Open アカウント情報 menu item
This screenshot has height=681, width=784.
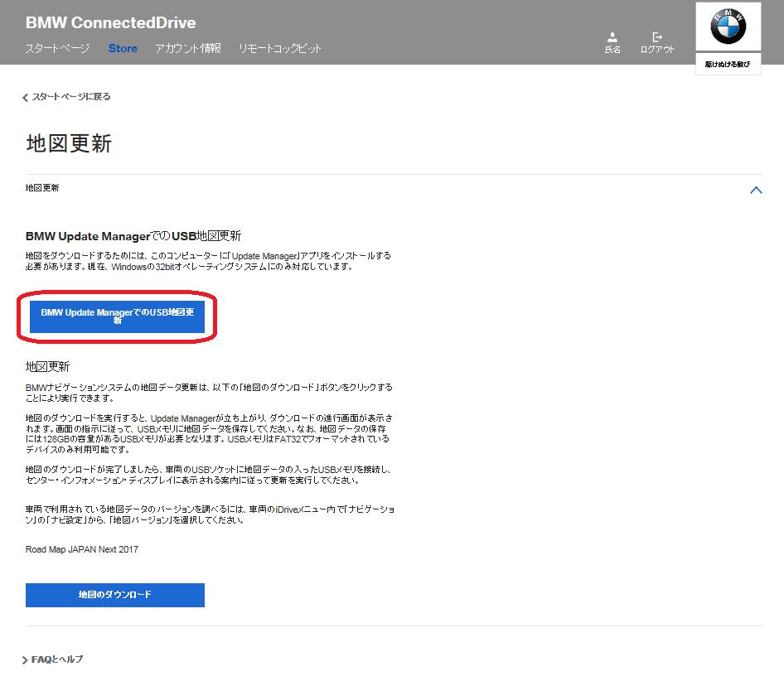coord(188,49)
